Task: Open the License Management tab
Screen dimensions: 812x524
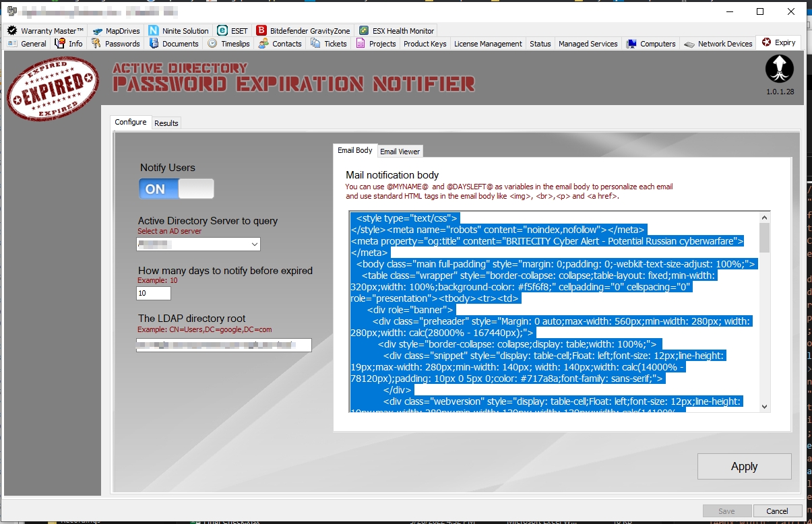Action: tap(488, 44)
